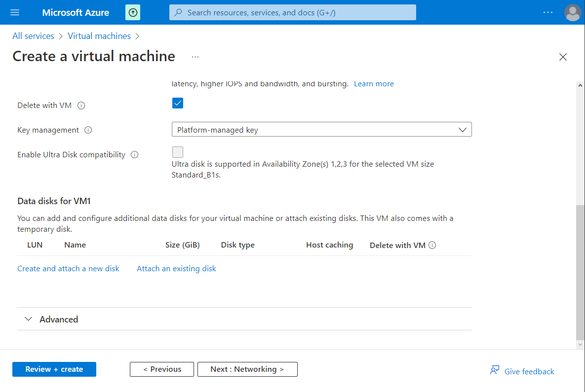585x392 pixels.
Task: Click the Give feedback icon
Action: coord(495,370)
